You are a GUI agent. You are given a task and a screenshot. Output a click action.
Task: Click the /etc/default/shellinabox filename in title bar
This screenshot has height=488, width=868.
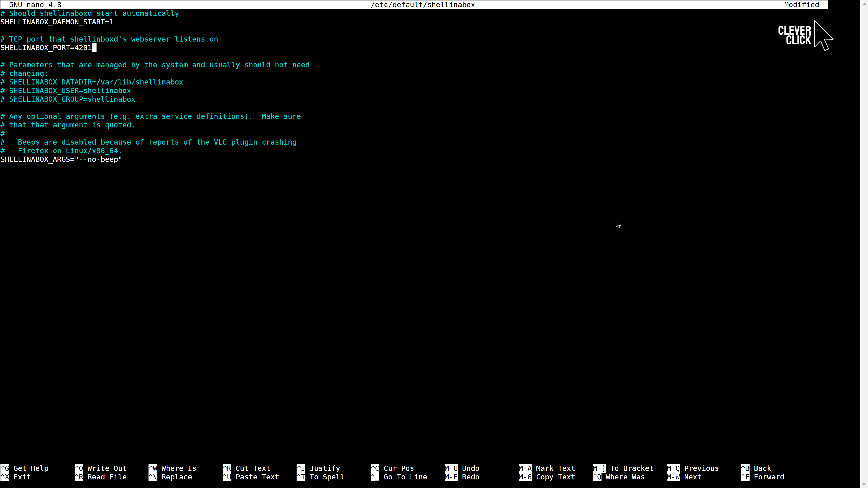tap(422, 5)
